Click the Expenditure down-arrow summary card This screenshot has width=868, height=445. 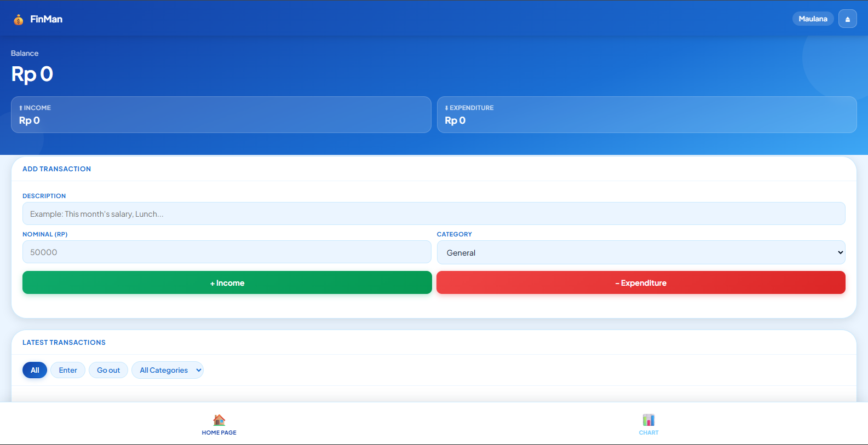pos(647,115)
